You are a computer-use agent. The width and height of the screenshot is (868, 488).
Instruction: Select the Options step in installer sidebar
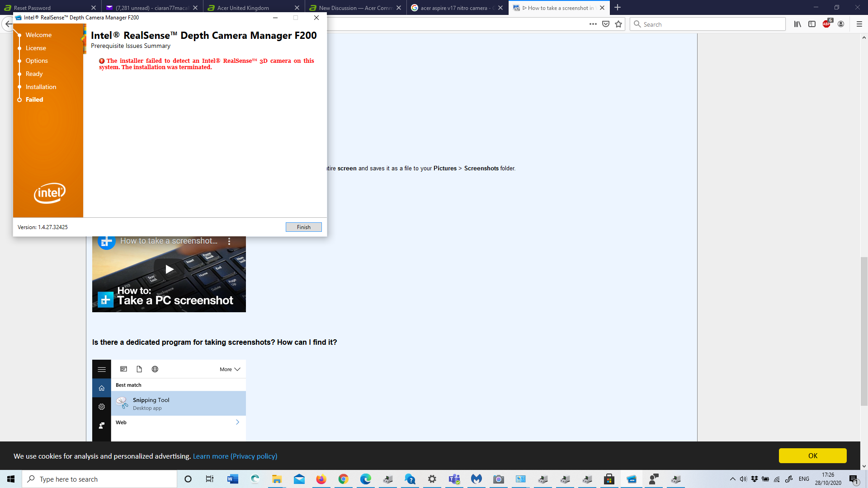pos(37,61)
